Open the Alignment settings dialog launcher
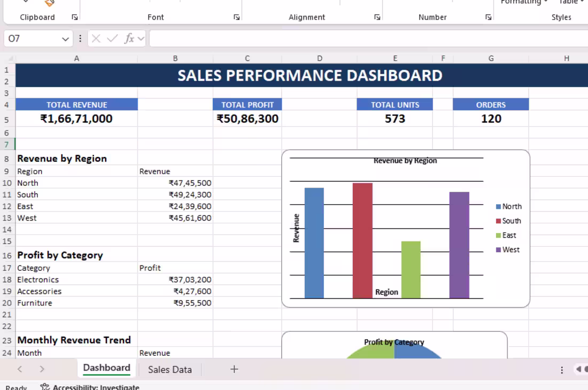The height and width of the screenshot is (390, 588). 377,17
